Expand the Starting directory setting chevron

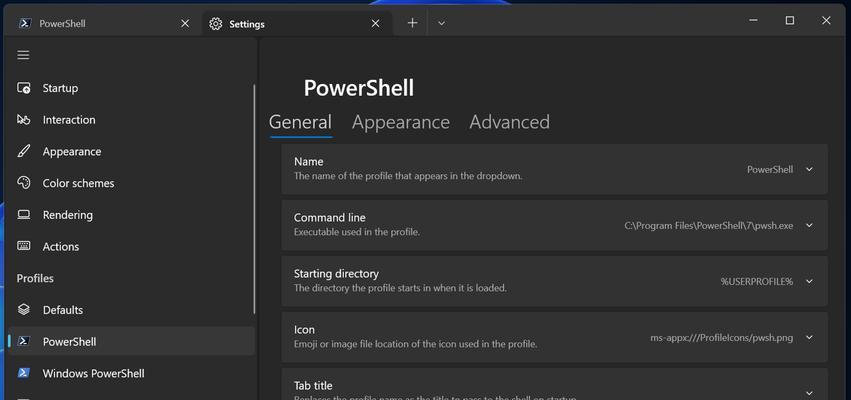coord(809,281)
